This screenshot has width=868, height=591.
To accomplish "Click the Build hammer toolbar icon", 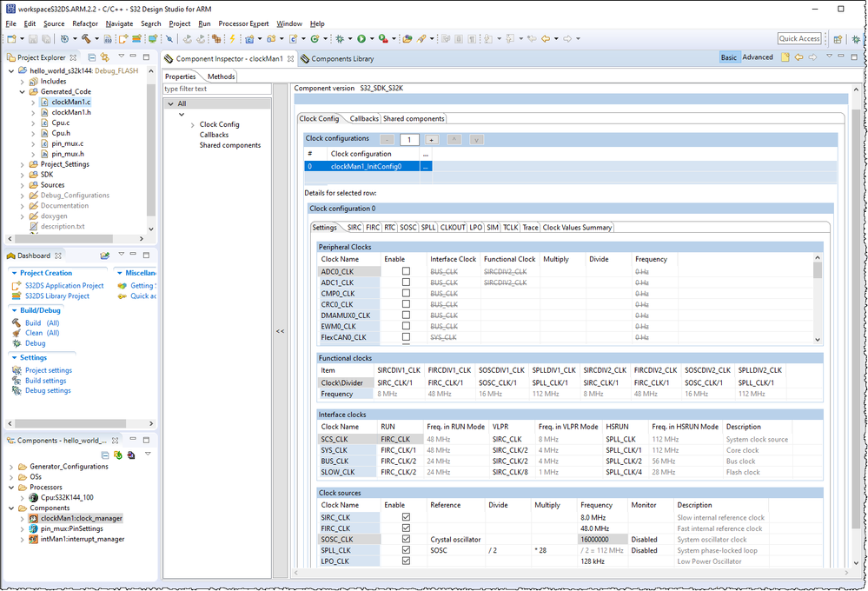I will pyautogui.click(x=86, y=39).
